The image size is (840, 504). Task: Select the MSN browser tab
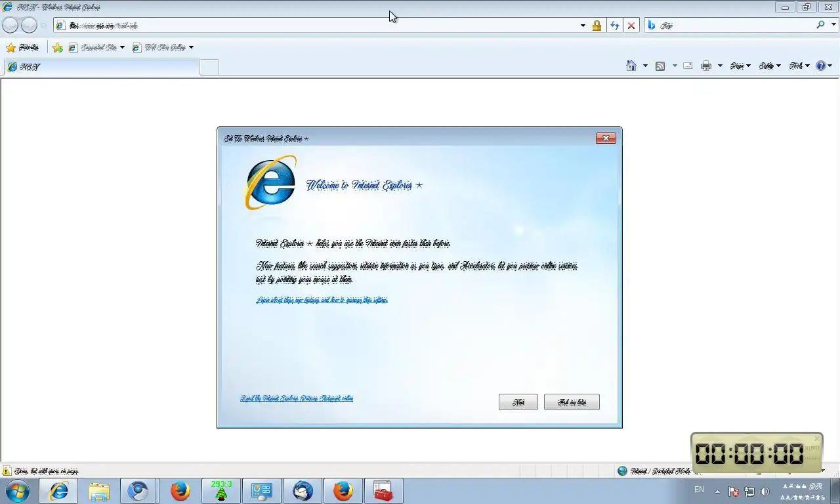pos(101,67)
